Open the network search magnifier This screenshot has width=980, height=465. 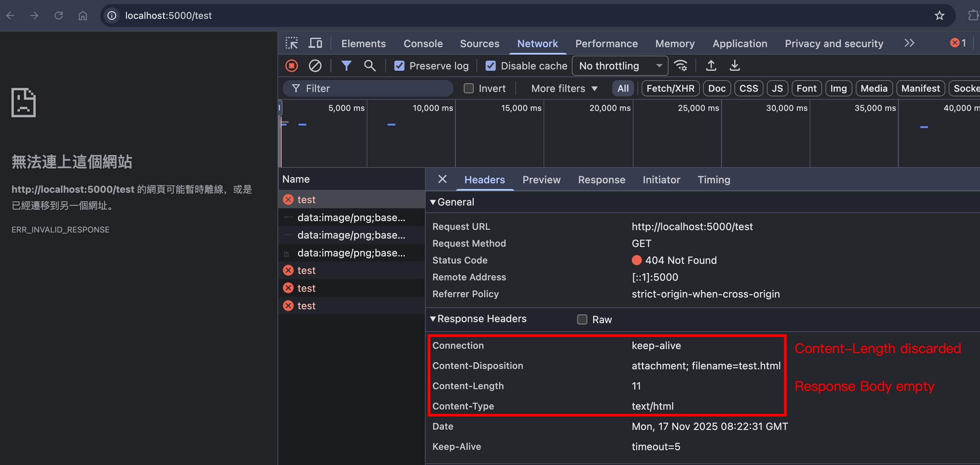pos(370,66)
